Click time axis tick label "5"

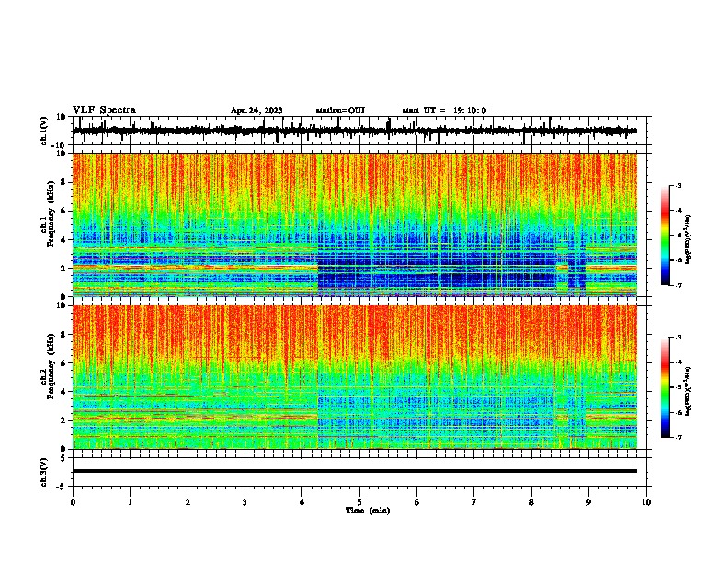coord(359,502)
